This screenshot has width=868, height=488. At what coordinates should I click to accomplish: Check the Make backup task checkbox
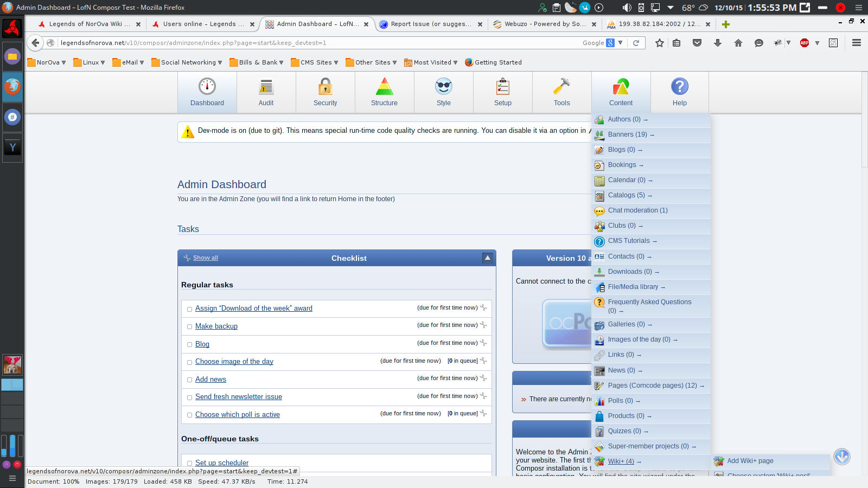click(x=189, y=327)
